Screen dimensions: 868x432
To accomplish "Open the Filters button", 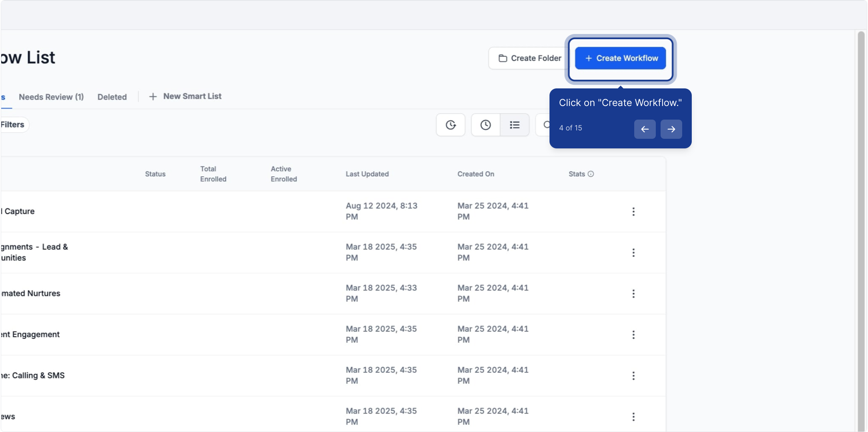I will point(13,125).
